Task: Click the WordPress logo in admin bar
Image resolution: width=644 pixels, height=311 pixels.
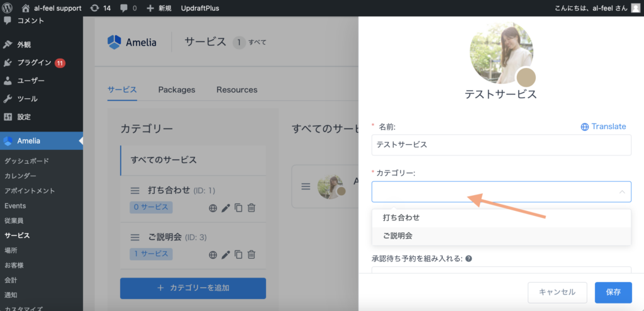Action: pos(8,8)
